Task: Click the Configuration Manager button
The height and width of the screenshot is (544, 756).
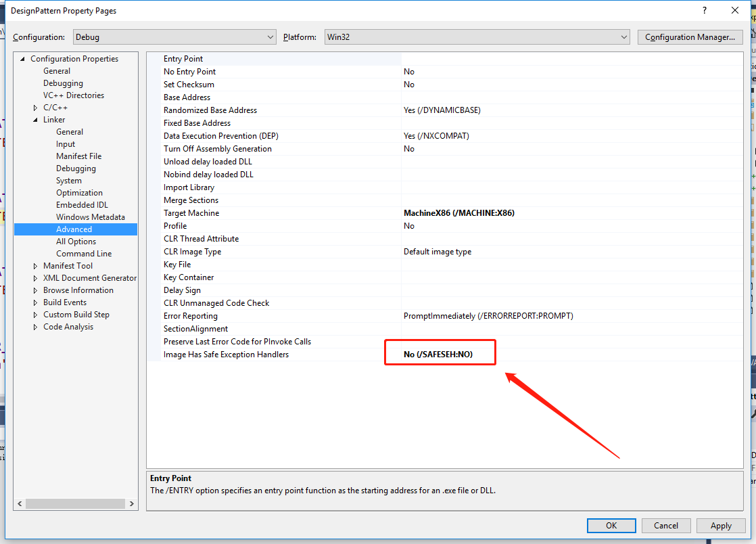Action: [x=690, y=37]
